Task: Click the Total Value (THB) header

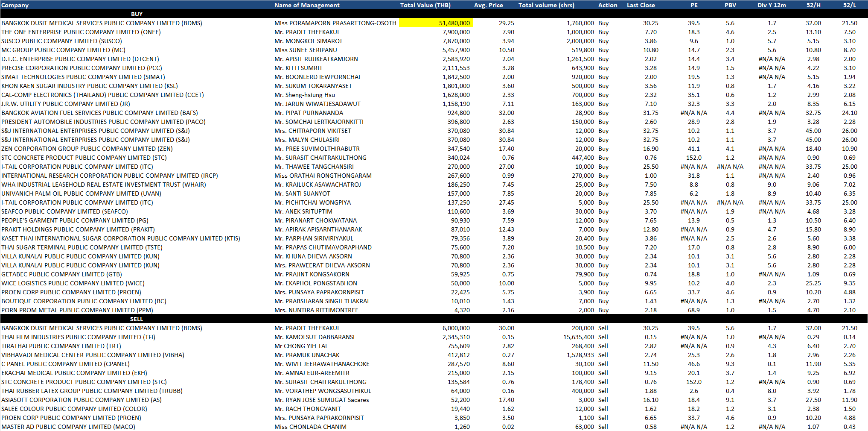Action: pos(425,5)
